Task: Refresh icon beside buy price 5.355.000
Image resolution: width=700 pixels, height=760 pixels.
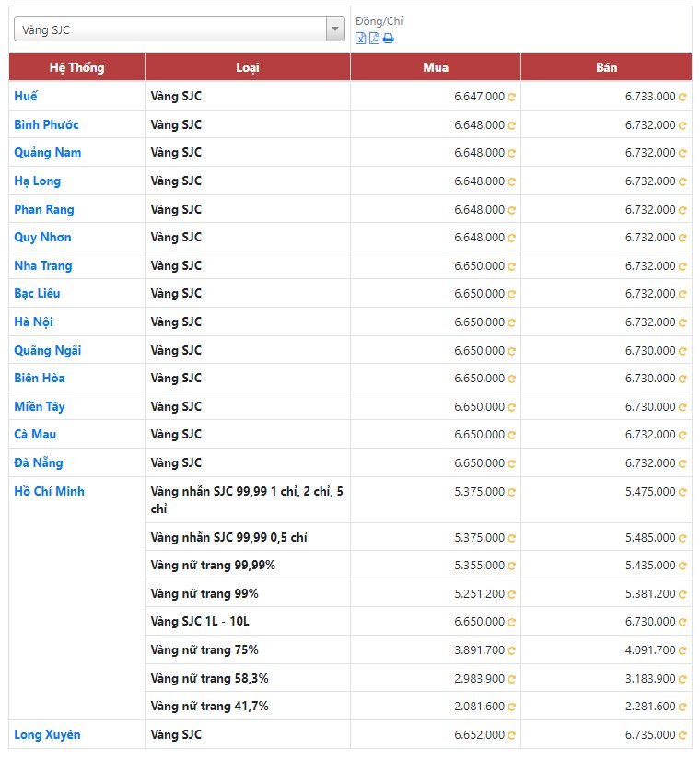Action: click(x=511, y=567)
